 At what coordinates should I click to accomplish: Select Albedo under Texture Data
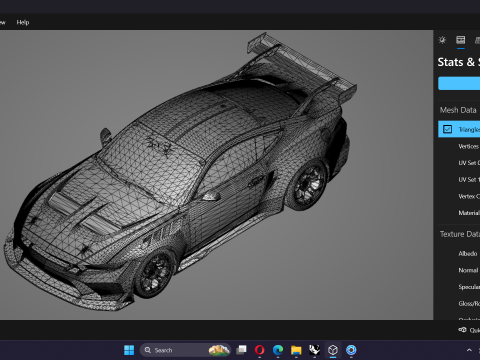pyautogui.click(x=468, y=254)
